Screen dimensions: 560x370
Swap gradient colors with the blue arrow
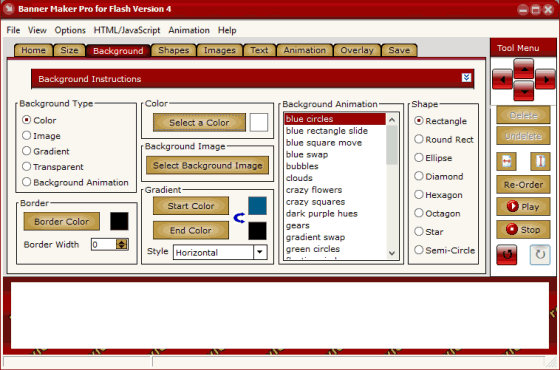click(239, 218)
